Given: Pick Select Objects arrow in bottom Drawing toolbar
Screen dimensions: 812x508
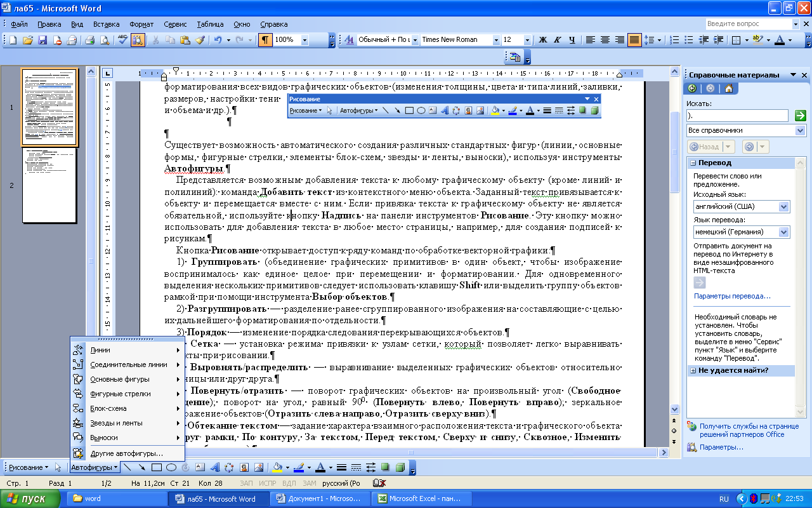Looking at the screenshot, I should pos(58,467).
